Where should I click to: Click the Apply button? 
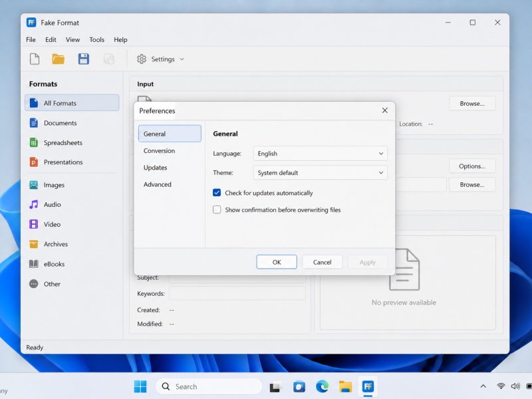click(x=368, y=262)
